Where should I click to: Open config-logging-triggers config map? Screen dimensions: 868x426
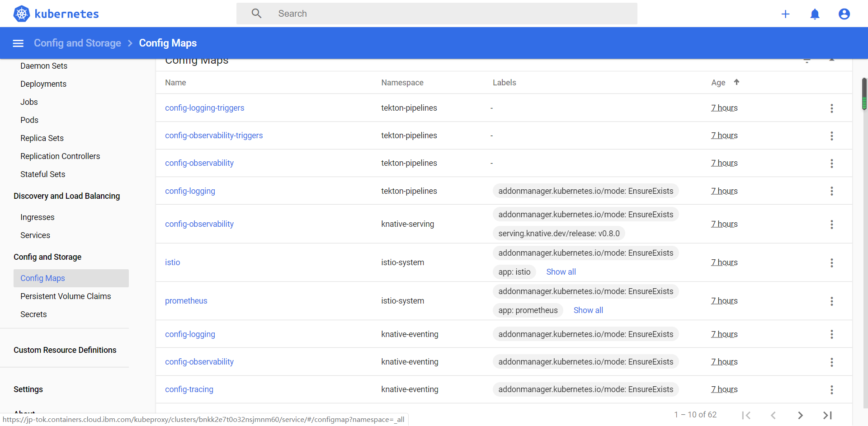pyautogui.click(x=204, y=108)
